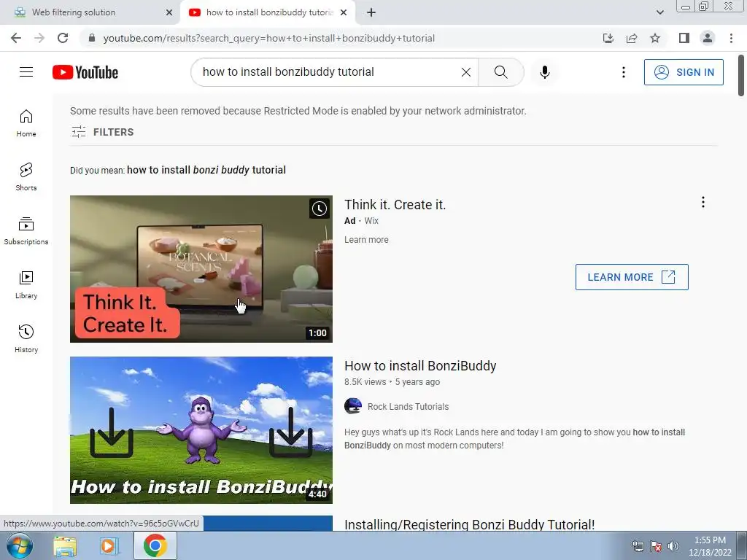The height and width of the screenshot is (560, 747).
Task: Click the SIGN IN button
Action: pyautogui.click(x=684, y=72)
